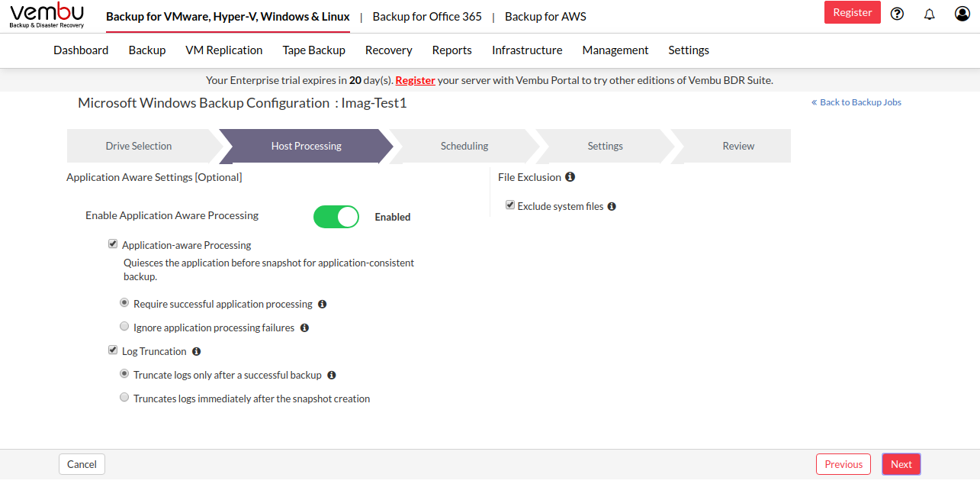Switch to Backup for Office 365 tab
Viewport: 980px width, 484px height.
pyautogui.click(x=427, y=17)
